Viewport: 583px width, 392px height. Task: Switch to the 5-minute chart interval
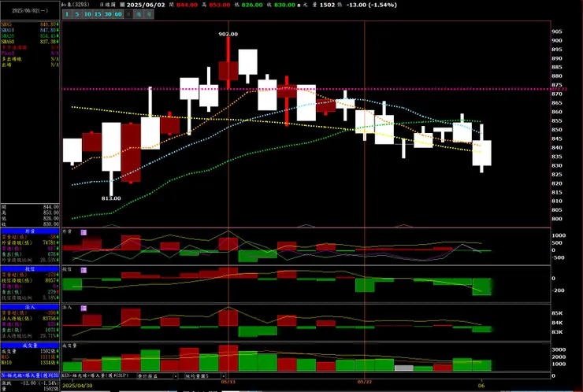pos(77,14)
